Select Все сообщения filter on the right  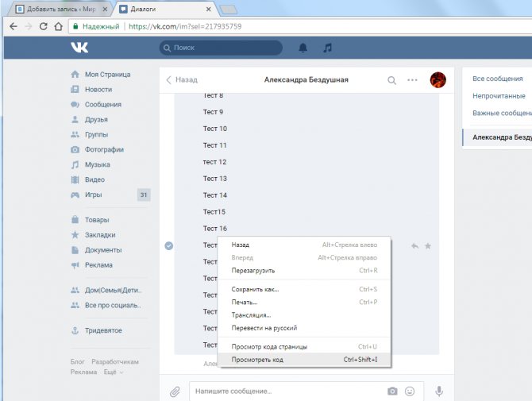point(497,79)
